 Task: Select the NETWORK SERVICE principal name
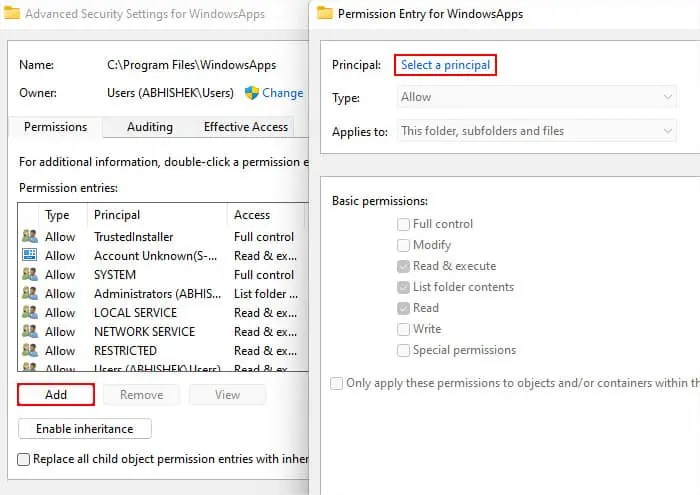(x=144, y=332)
